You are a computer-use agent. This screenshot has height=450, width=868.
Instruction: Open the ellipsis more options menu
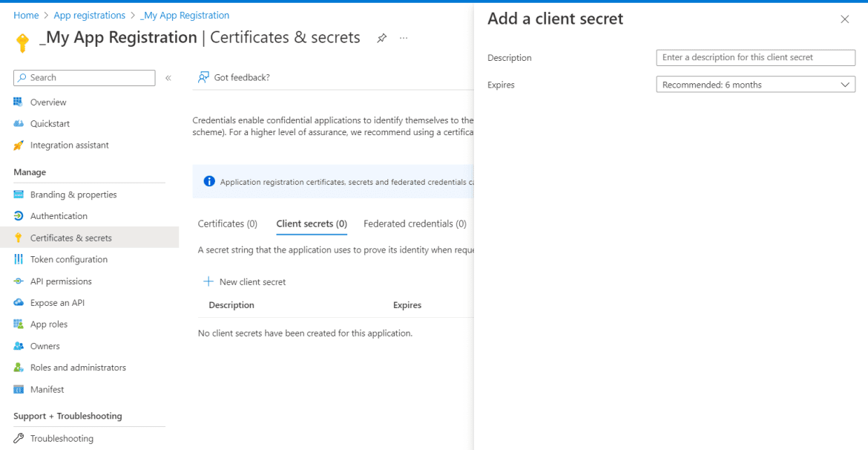(x=404, y=38)
